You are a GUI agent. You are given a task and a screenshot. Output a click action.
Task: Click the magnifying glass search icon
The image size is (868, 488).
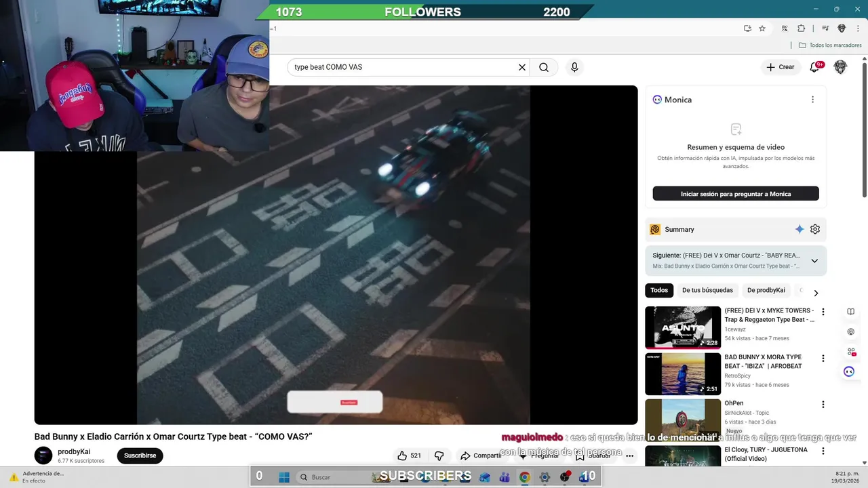(544, 67)
